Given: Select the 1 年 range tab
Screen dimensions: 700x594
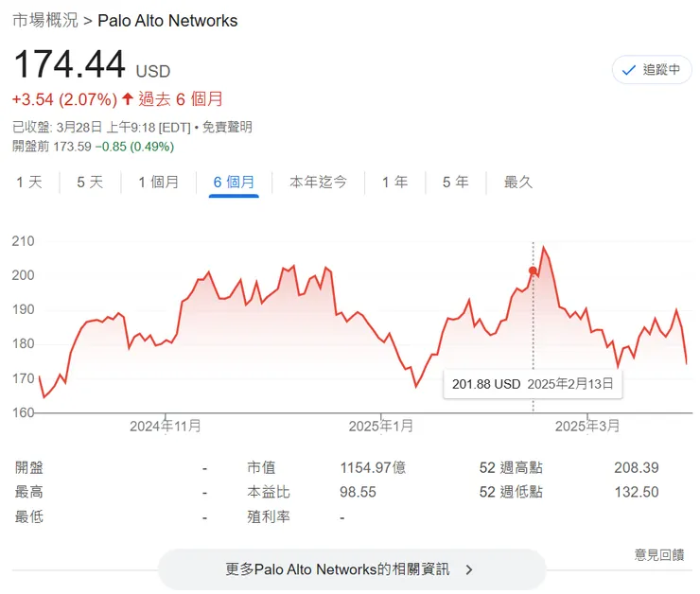Looking at the screenshot, I should pos(395,183).
